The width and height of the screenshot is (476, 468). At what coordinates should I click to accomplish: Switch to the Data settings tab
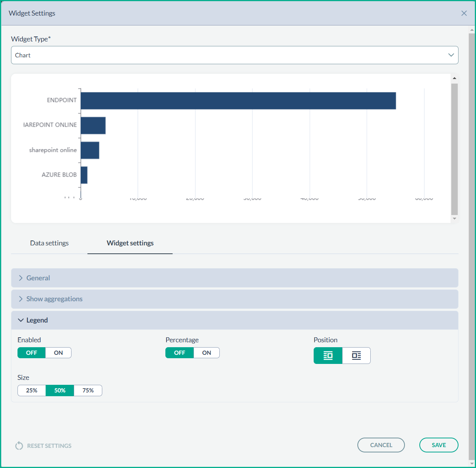[x=49, y=243]
